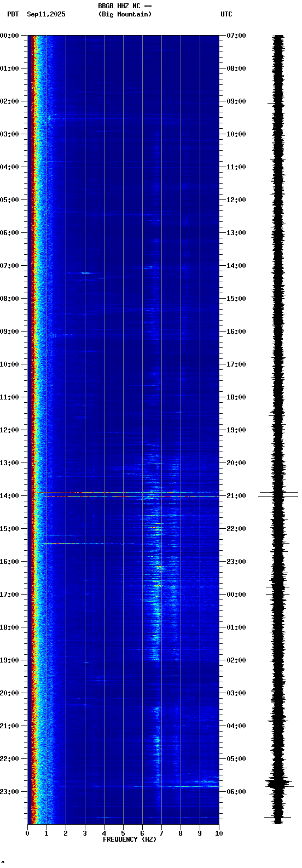
Task: Click the 22:00 PDT time label
Action: (x=10, y=759)
